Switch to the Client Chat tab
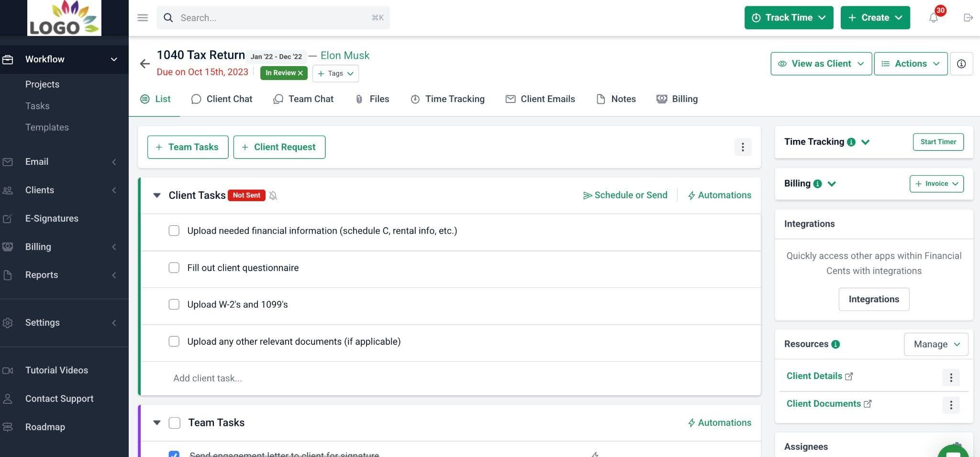 click(222, 99)
